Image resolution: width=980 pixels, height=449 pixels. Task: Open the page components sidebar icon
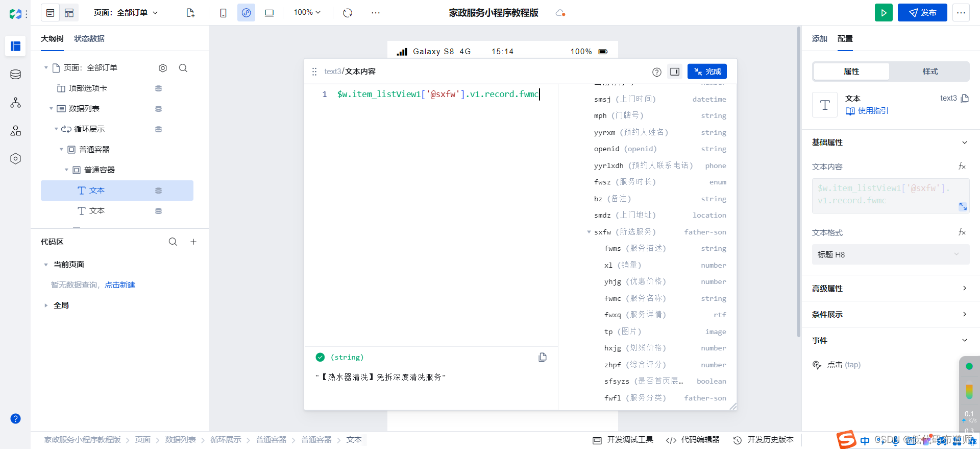click(15, 46)
